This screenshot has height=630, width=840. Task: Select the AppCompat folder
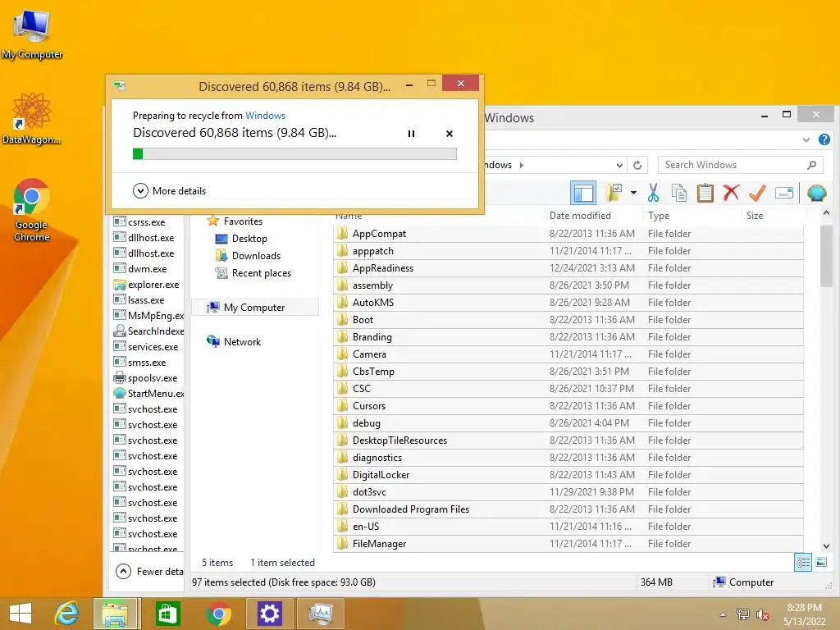(x=568, y=234)
